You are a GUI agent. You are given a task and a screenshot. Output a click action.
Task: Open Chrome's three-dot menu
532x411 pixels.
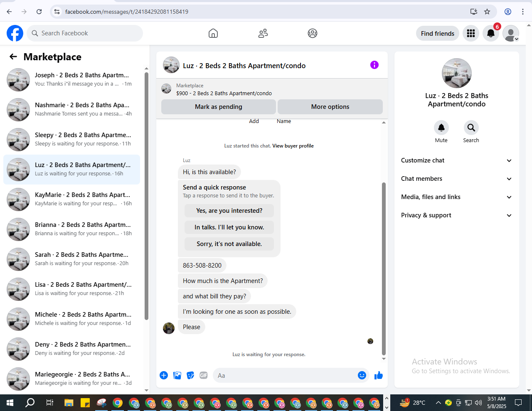click(523, 12)
